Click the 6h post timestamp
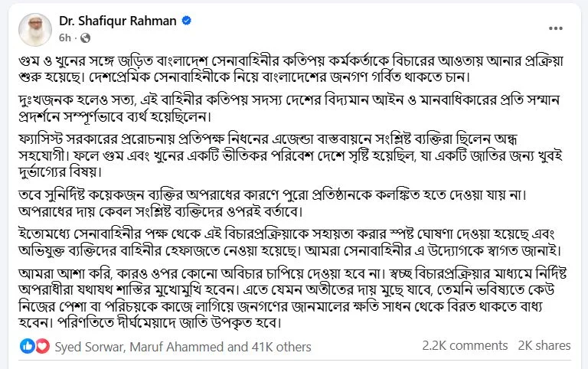Screen dimensions: 588x369 pyautogui.click(x=64, y=37)
